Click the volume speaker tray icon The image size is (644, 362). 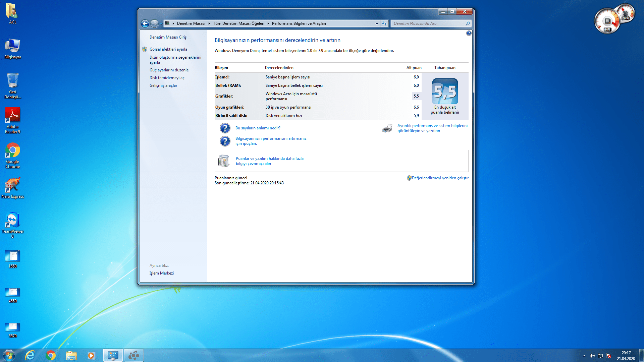(592, 356)
